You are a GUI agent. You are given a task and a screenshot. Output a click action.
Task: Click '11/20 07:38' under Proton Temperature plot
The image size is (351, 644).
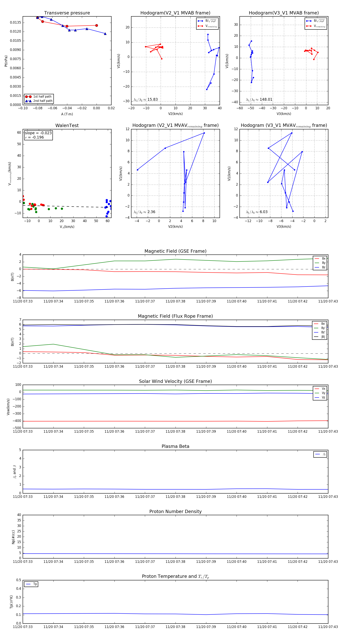click(175, 627)
